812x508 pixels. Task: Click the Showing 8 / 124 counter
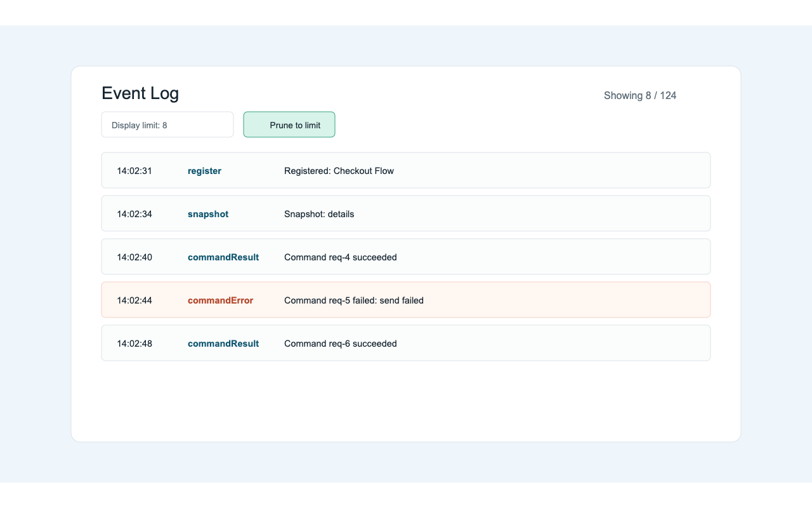pyautogui.click(x=640, y=95)
